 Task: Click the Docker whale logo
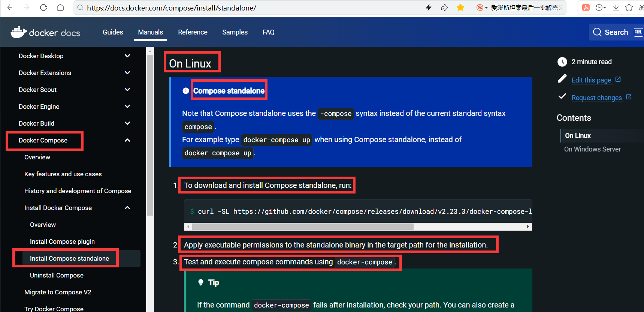[18, 32]
